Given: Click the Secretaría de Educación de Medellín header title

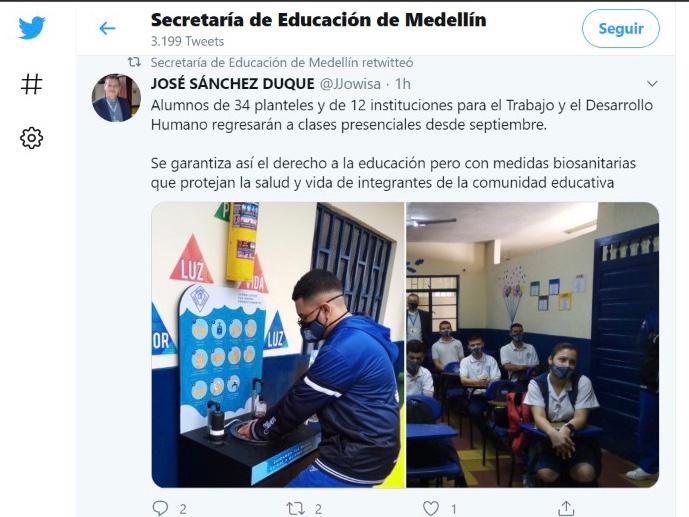Looking at the screenshot, I should pyautogui.click(x=319, y=20).
